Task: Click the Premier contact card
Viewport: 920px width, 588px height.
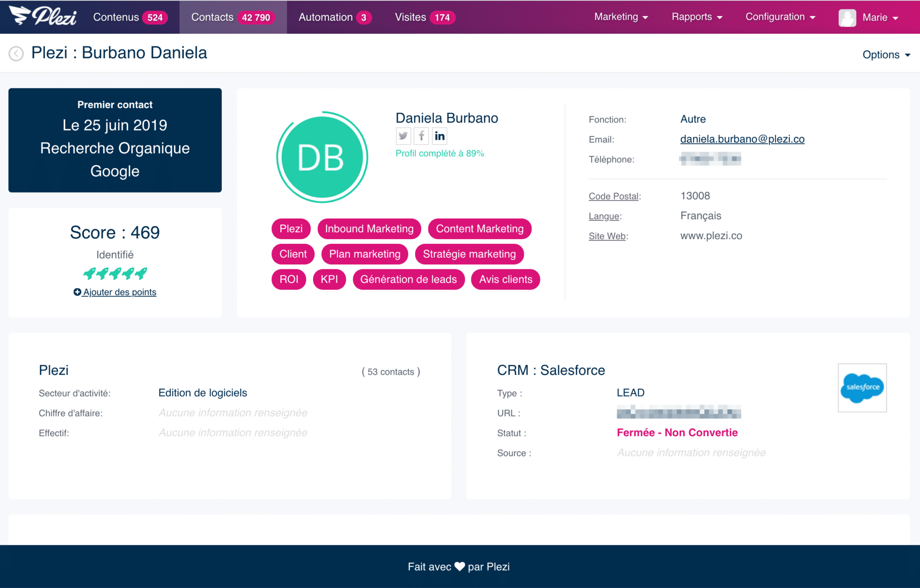Action: [x=115, y=140]
